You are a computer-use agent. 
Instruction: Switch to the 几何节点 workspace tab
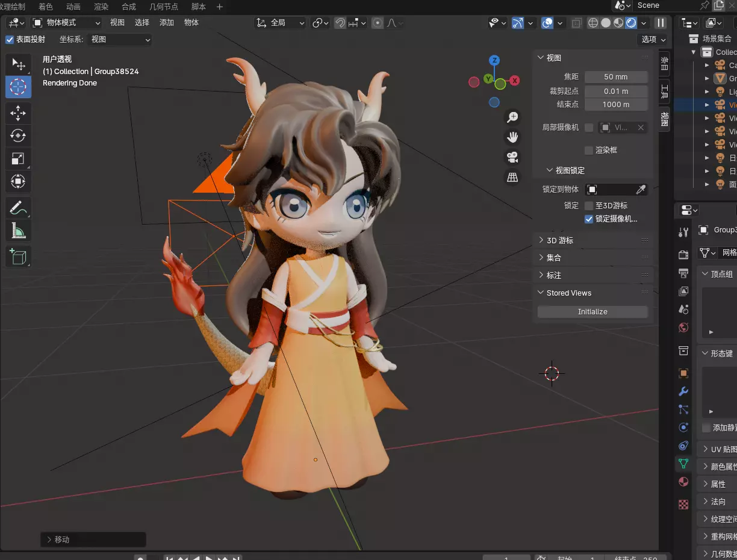(x=164, y=7)
